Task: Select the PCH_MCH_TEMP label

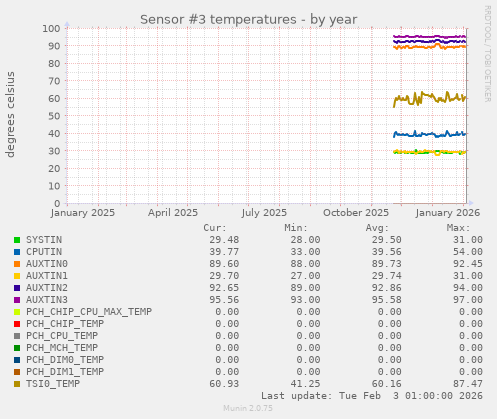Action: point(62,348)
